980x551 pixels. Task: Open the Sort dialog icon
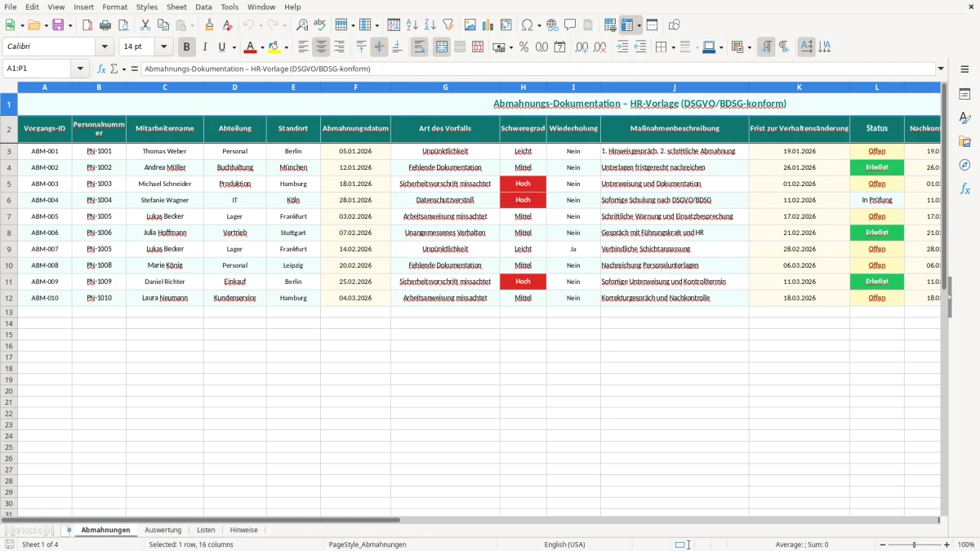pyautogui.click(x=394, y=25)
